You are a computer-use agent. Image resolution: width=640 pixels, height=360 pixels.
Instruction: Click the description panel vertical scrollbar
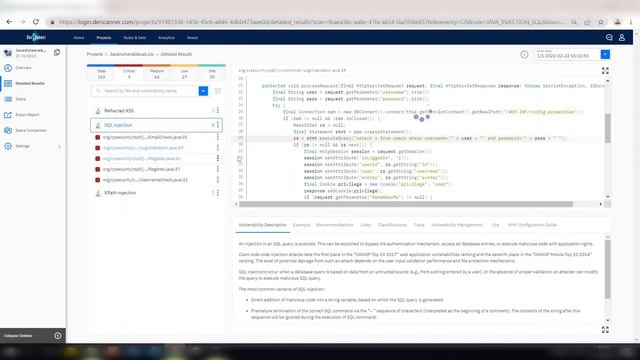click(607, 269)
